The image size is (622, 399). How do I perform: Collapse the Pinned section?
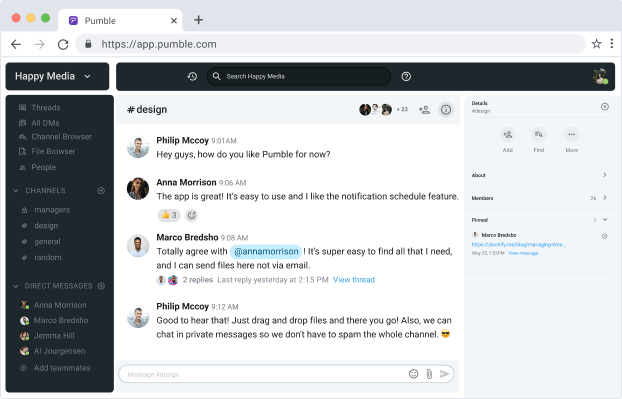pyautogui.click(x=605, y=219)
